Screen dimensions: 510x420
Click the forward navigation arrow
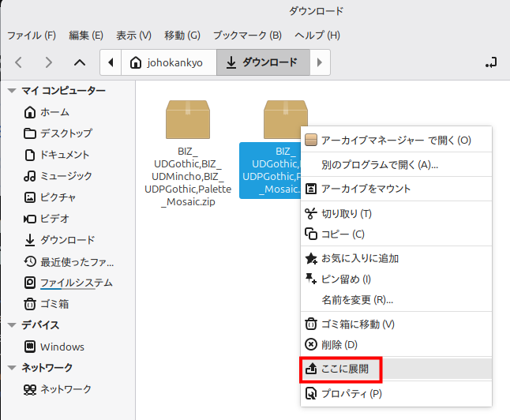tap(49, 62)
